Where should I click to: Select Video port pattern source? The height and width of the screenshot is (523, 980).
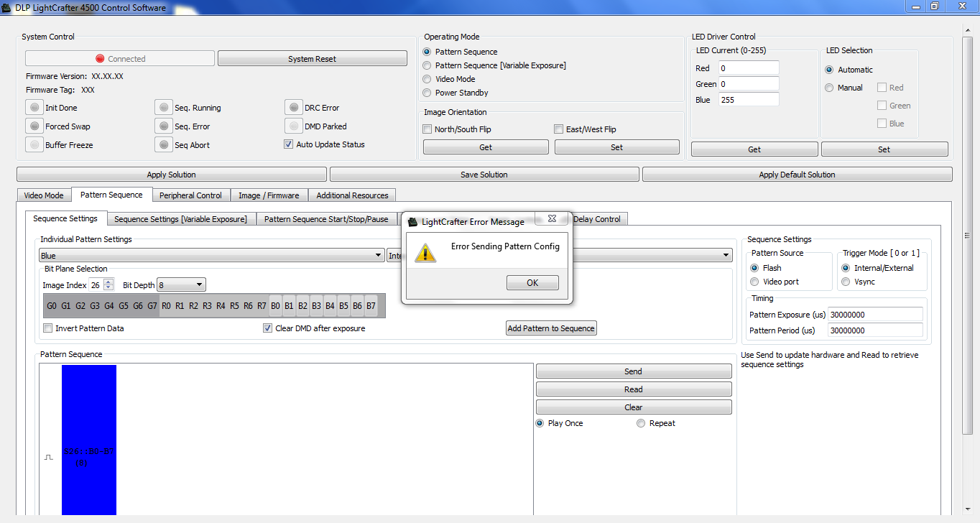tap(754, 282)
